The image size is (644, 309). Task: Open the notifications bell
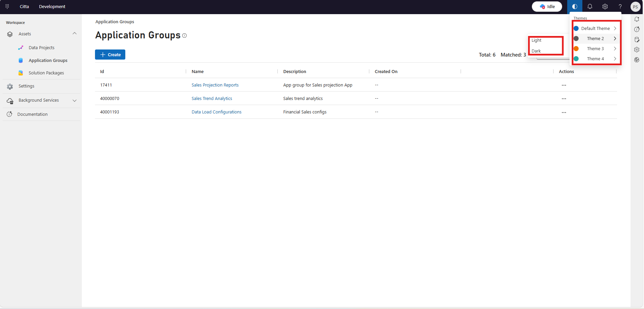click(590, 6)
